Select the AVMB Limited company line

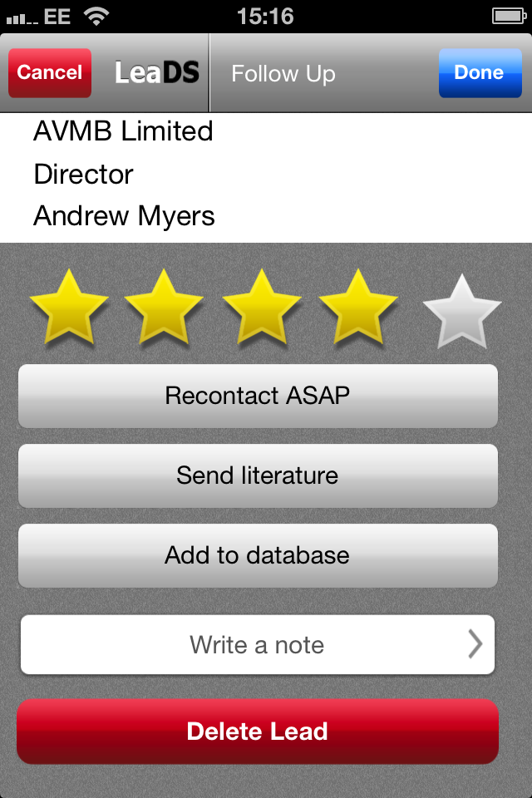[x=123, y=131]
